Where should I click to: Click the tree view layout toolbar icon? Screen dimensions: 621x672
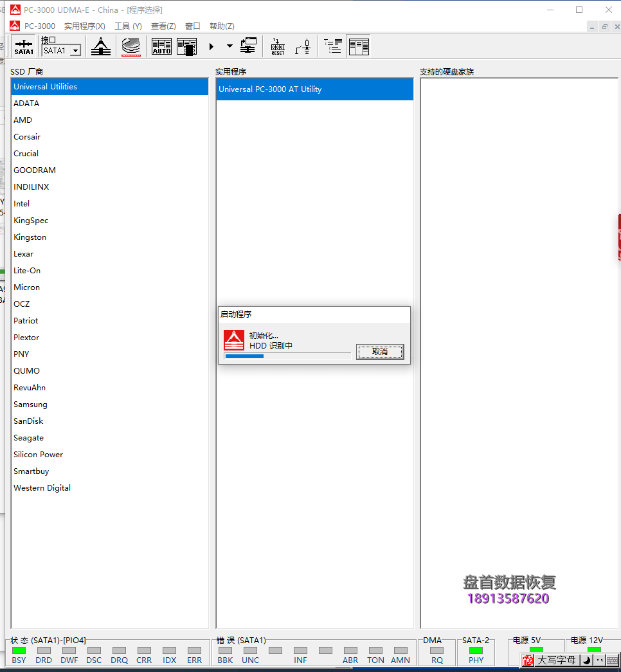[x=333, y=46]
